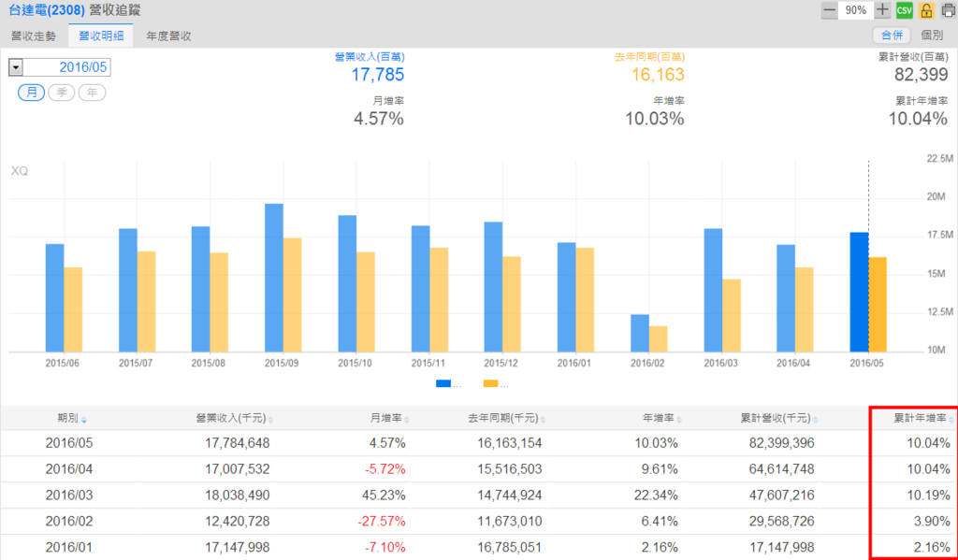Print the page with the printer icon
This screenshot has width=958, height=560.
tap(949, 10)
